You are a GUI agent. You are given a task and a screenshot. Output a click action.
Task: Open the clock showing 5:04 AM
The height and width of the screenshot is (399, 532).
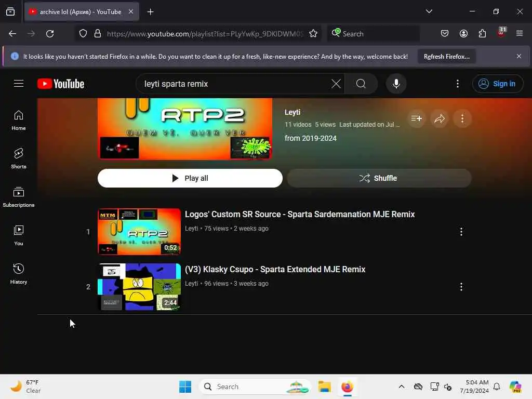pos(474,387)
